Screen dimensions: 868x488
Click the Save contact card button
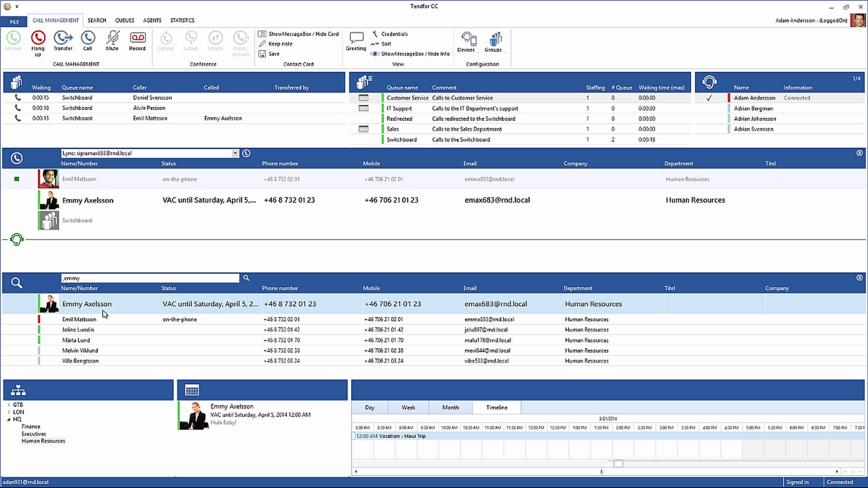[x=269, y=54]
